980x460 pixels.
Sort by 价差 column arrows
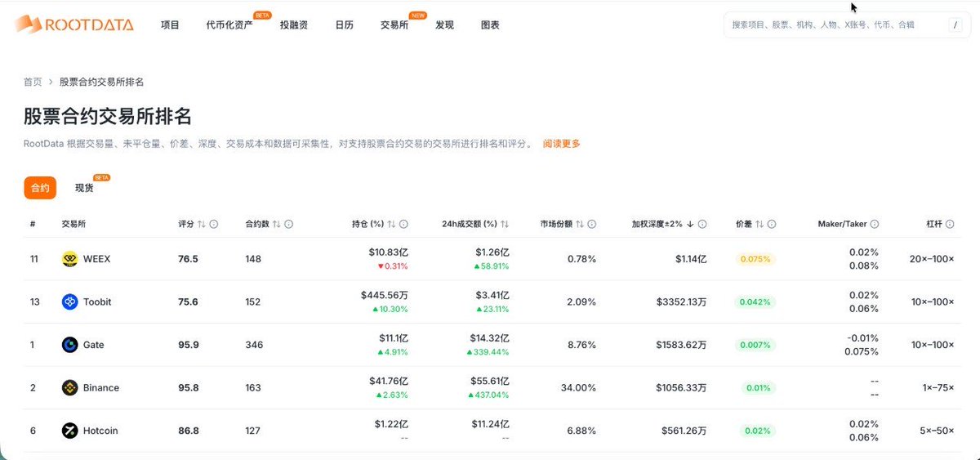pos(759,224)
